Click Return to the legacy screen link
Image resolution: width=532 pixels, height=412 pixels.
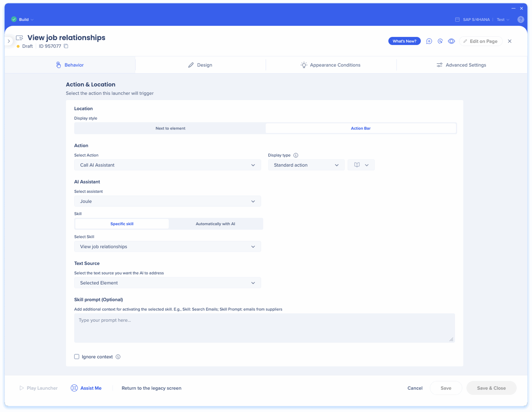(x=151, y=388)
